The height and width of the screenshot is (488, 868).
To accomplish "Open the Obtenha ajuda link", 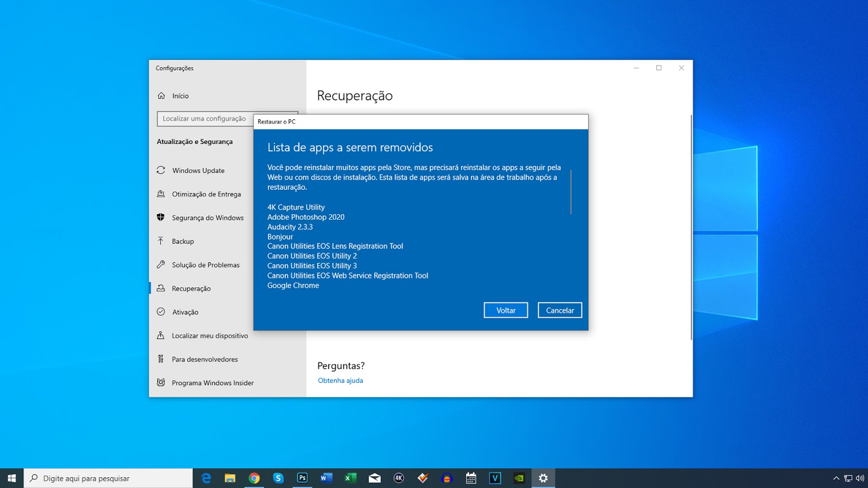I will click(x=340, y=380).
